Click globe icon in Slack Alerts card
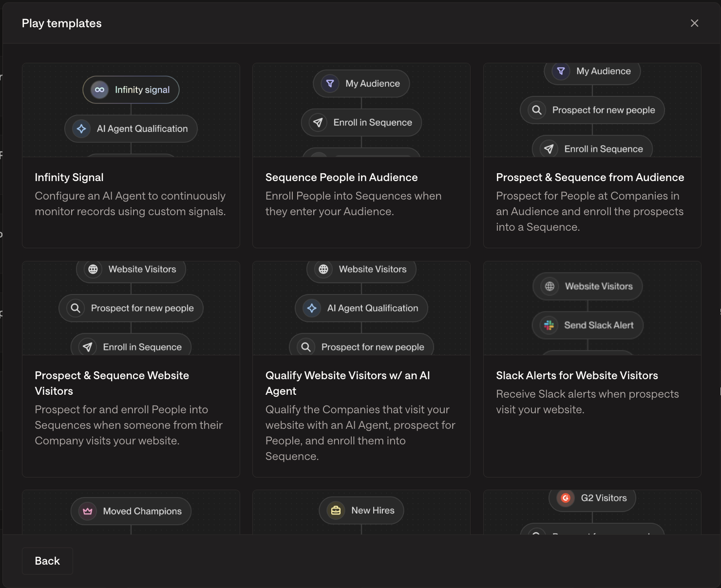The image size is (721, 588). [550, 286]
